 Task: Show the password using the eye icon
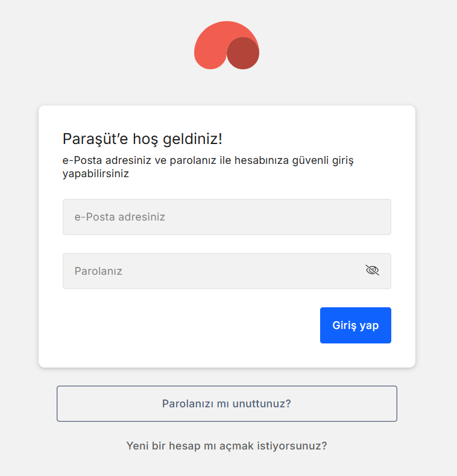[x=372, y=271]
